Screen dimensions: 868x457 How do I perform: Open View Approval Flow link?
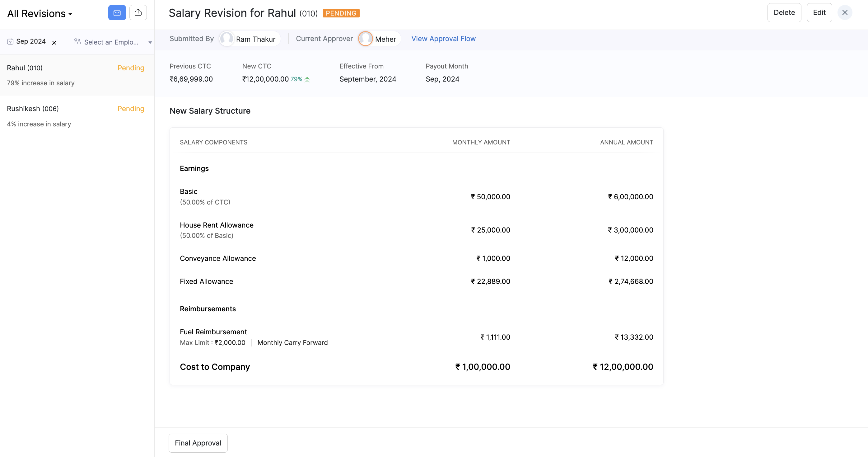(443, 39)
